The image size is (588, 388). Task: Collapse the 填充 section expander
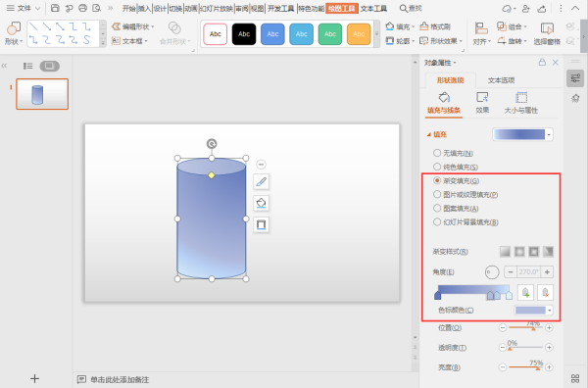tap(428, 134)
